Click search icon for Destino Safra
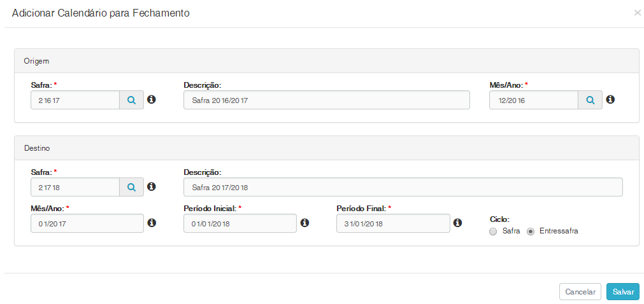Viewport: 644px width, 304px height. coord(131,187)
